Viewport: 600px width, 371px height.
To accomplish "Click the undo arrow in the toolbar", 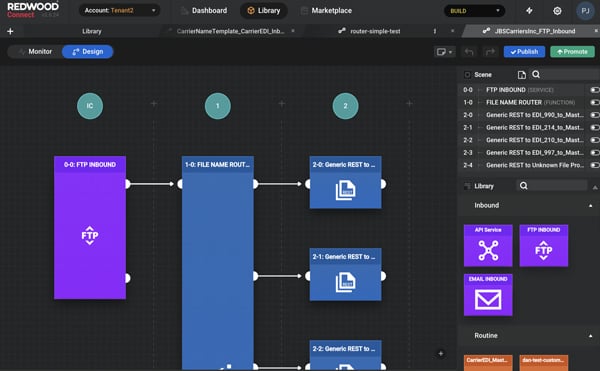I will [469, 52].
